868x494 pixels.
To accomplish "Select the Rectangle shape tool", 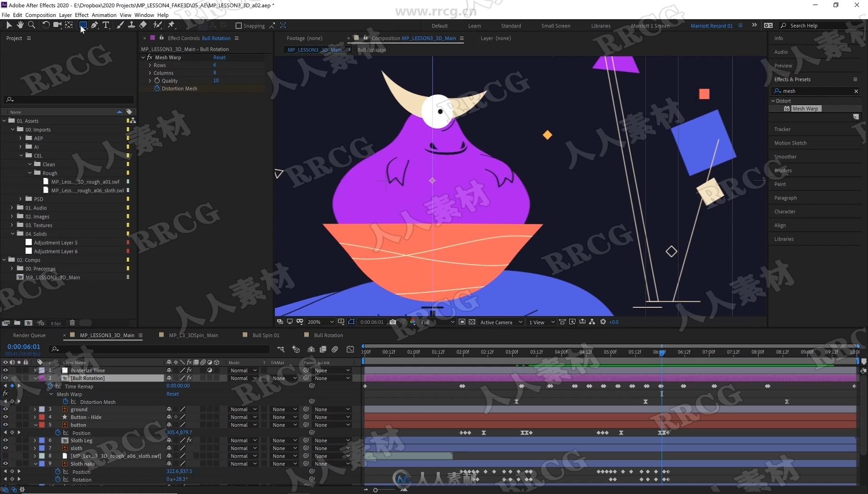I will pos(83,25).
